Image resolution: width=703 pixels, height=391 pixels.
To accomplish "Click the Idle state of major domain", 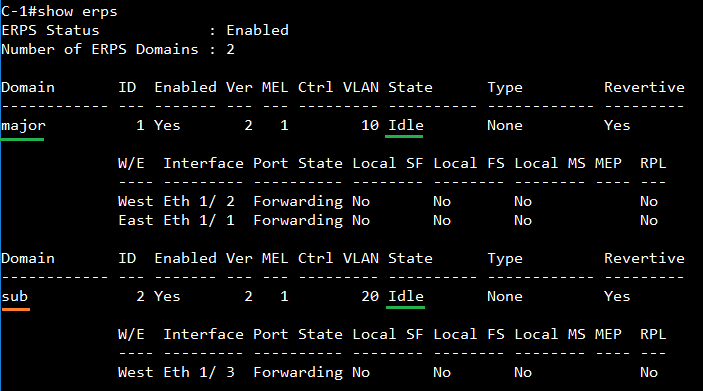I will click(406, 125).
